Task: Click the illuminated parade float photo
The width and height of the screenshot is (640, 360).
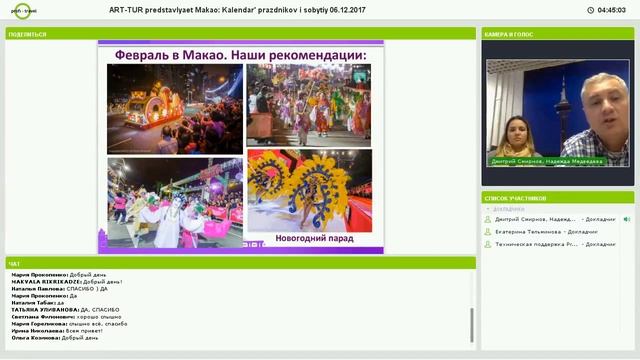Action: tap(175, 109)
